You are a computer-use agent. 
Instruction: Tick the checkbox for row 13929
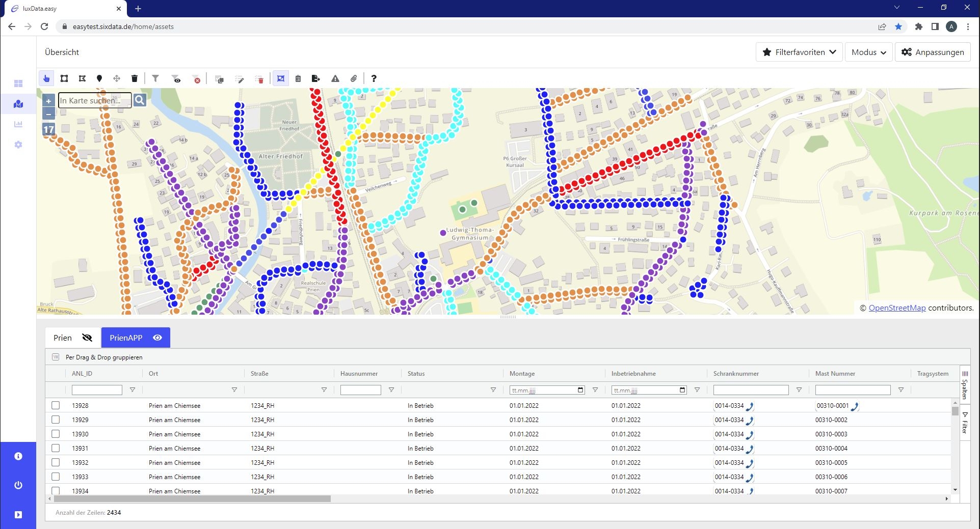point(56,420)
